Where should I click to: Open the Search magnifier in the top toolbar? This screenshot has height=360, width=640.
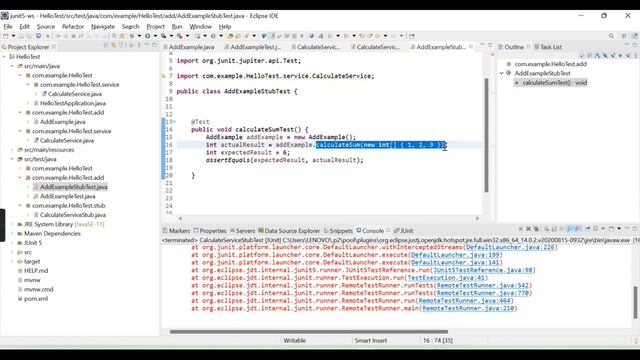[611, 36]
